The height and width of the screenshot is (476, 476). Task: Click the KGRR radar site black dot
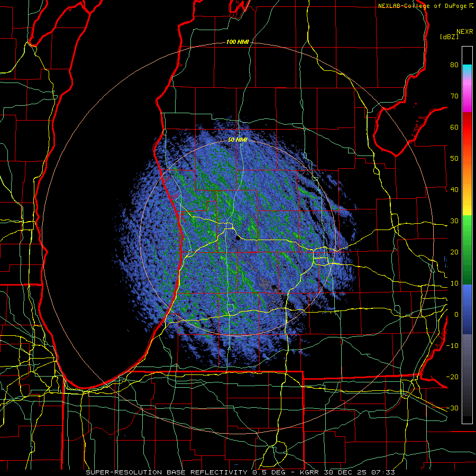coord(238,238)
